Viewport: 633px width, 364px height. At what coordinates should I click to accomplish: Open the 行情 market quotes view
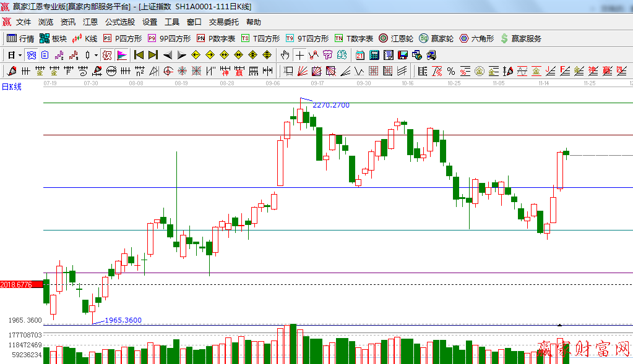point(20,38)
